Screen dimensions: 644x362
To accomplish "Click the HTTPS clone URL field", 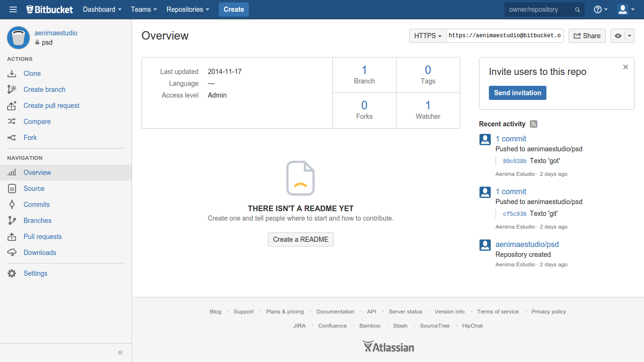I will 505,36.
